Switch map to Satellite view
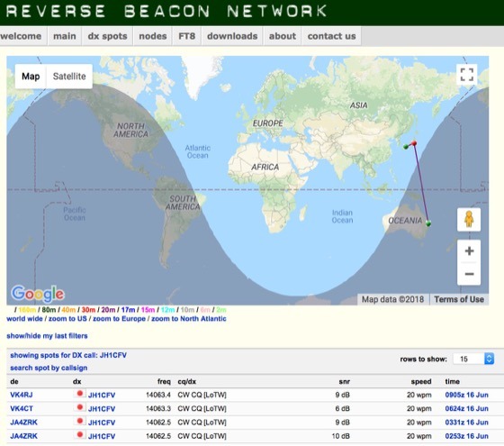The height and width of the screenshot is (446, 504). coord(69,77)
